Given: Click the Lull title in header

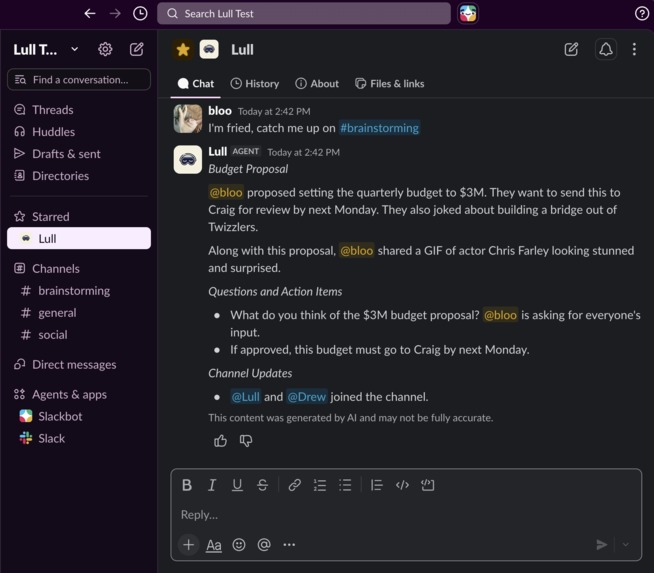Looking at the screenshot, I should point(242,50).
